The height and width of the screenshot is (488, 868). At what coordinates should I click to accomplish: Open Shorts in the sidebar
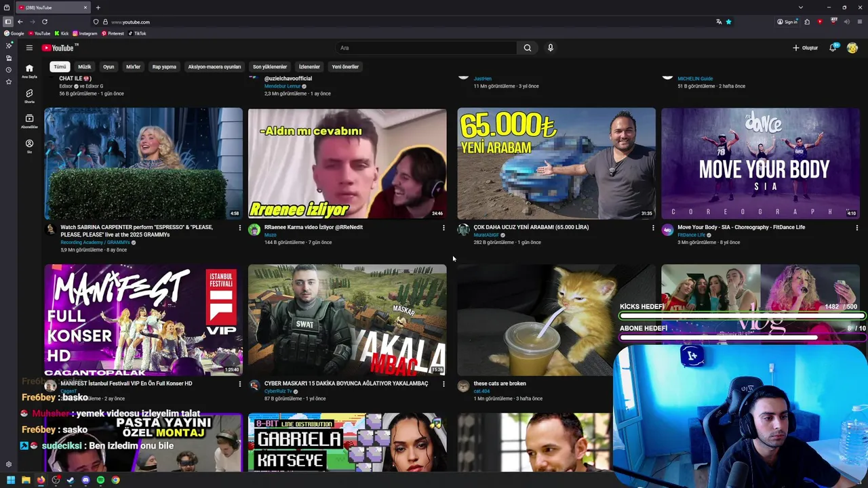29,96
